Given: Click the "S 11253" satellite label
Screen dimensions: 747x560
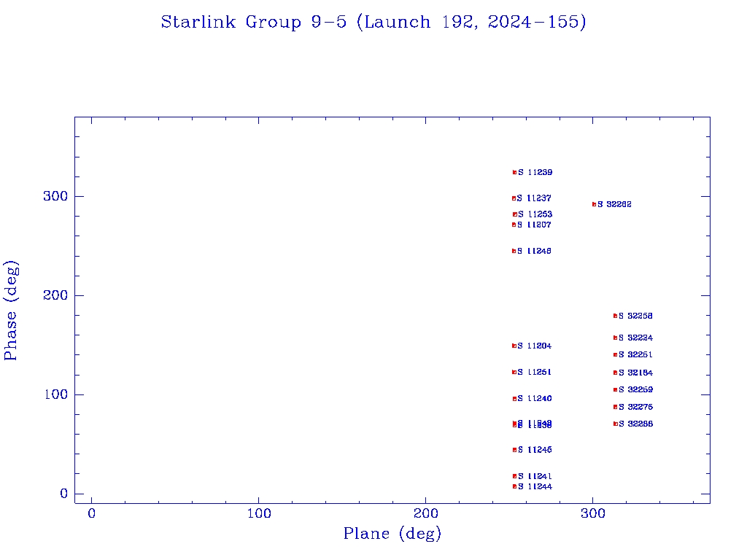Looking at the screenshot, I should point(535,214).
